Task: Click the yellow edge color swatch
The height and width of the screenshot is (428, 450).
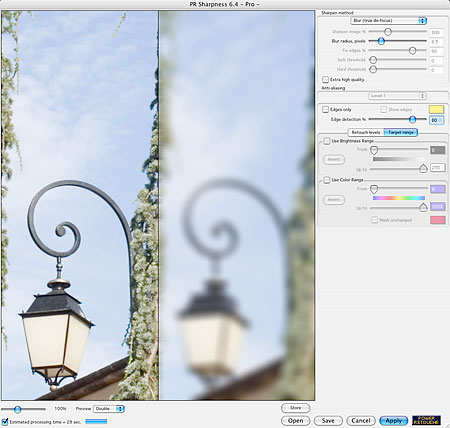Action: [x=436, y=109]
